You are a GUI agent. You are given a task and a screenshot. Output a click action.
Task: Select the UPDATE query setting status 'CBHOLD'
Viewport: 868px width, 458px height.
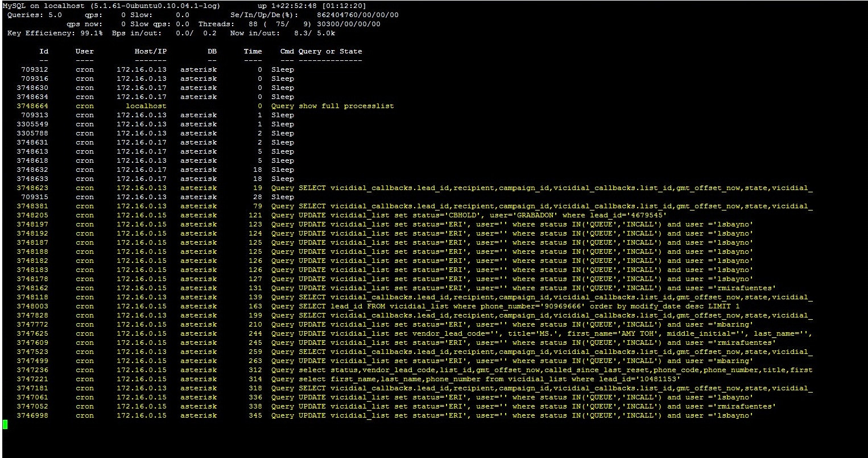click(482, 215)
